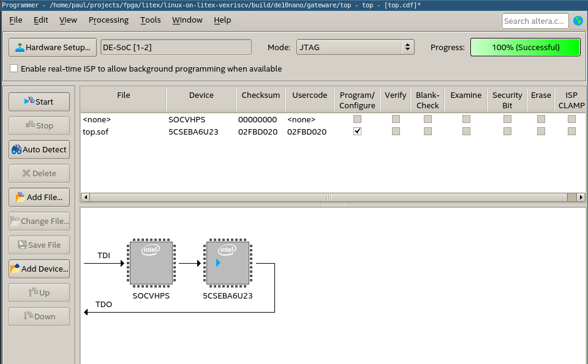
Task: Open the Tools menu
Action: tap(150, 20)
